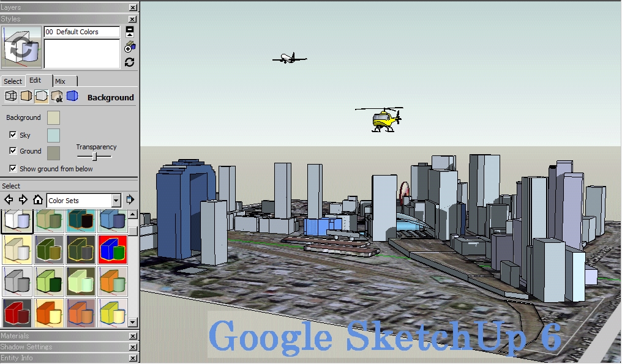This screenshot has height=364, width=622.
Task: Select the yellow cube style thumbnail
Action: (x=113, y=313)
